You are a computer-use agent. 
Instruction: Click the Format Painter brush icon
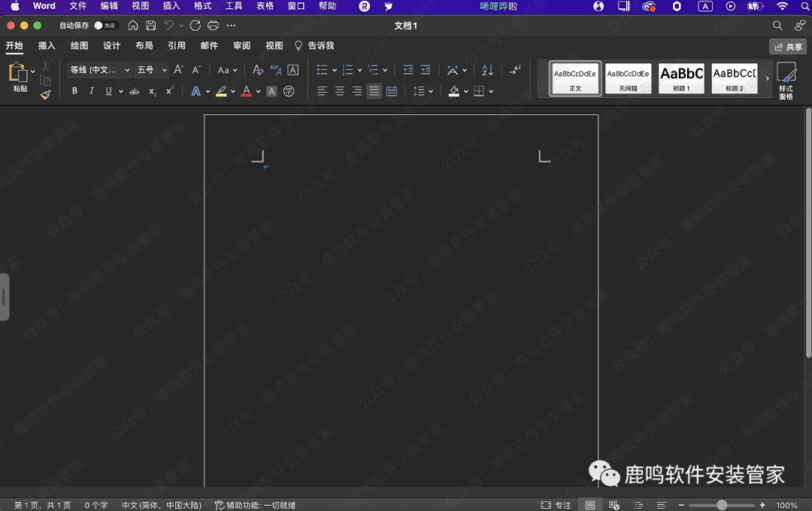45,95
